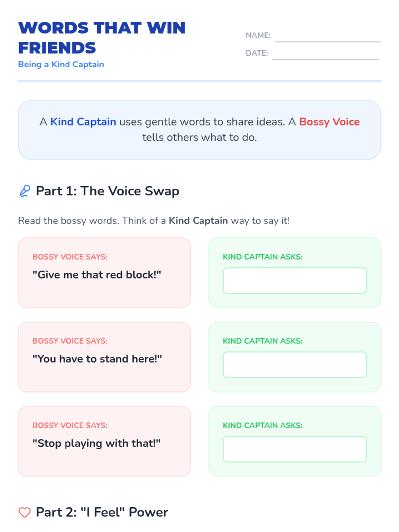Click the "Words That Win Friends" title
The height and width of the screenshot is (532, 399).
click(x=101, y=38)
